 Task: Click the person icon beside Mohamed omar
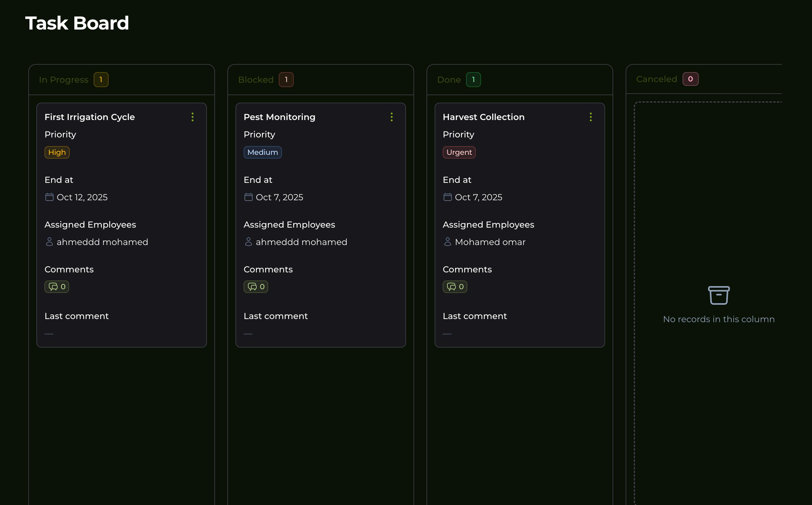tap(447, 242)
